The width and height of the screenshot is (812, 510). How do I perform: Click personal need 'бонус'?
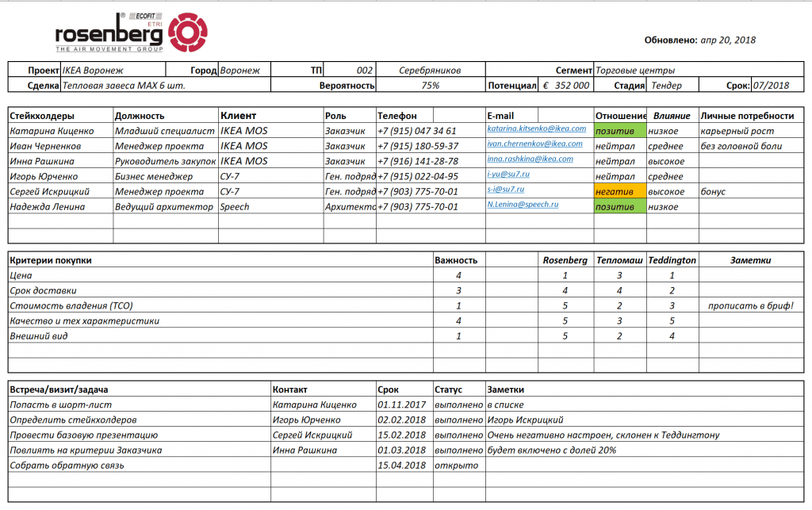click(x=713, y=192)
